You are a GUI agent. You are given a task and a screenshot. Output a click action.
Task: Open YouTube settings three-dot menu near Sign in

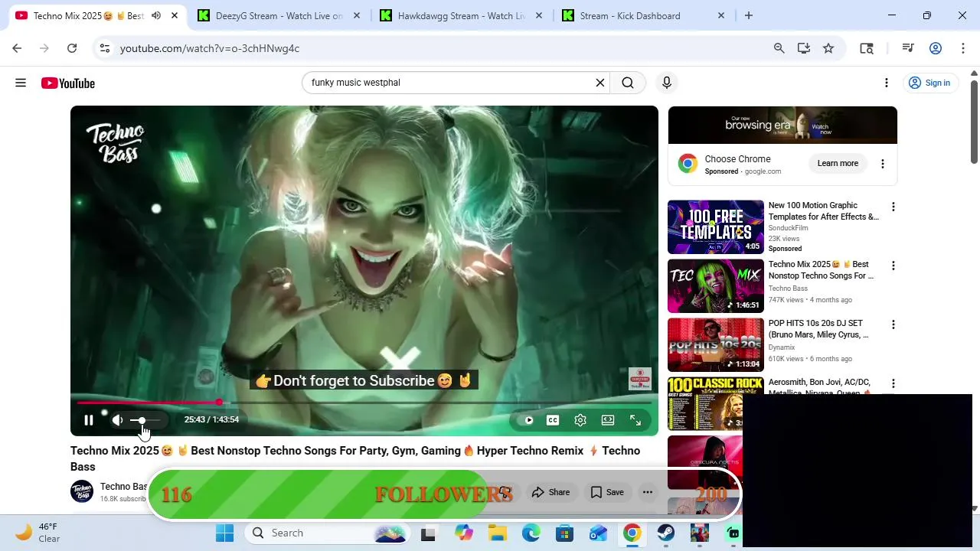(887, 83)
